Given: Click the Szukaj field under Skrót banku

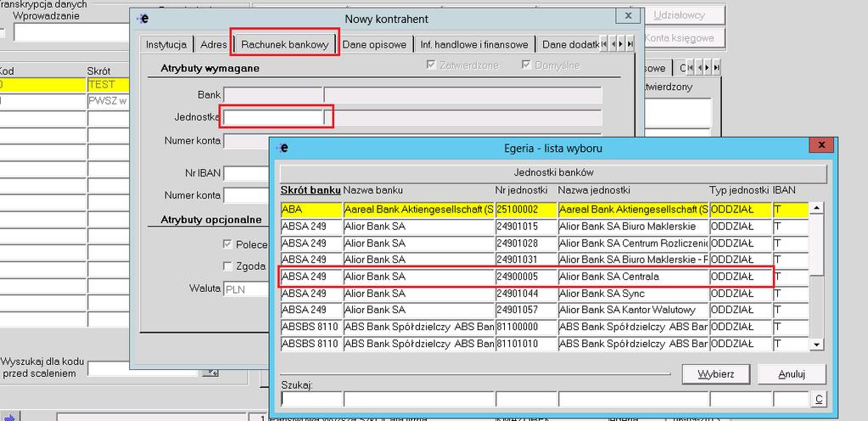Looking at the screenshot, I should (x=311, y=399).
